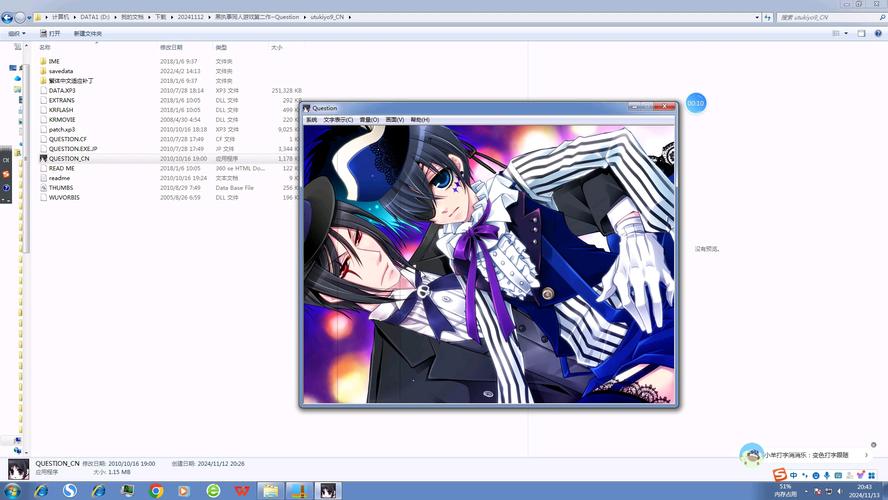Open the recent locations dropdown beside navigation arrows
The height and width of the screenshot is (500, 888).
pos(29,18)
